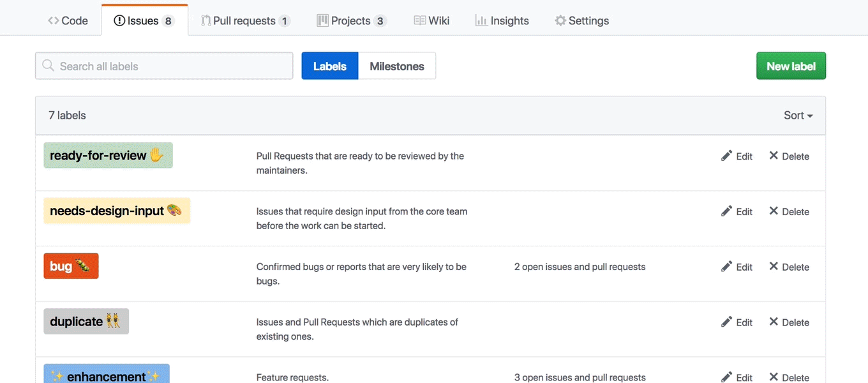Open the Code tab
This screenshot has height=383, width=868.
(68, 20)
